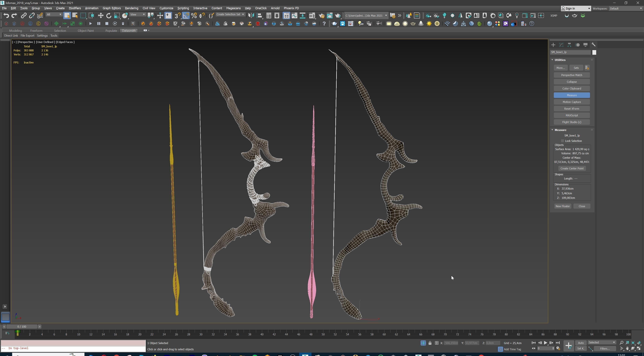Screen dimensions: 644x356
Task: Enable the Lock Selection checkbox
Action: click(562, 141)
